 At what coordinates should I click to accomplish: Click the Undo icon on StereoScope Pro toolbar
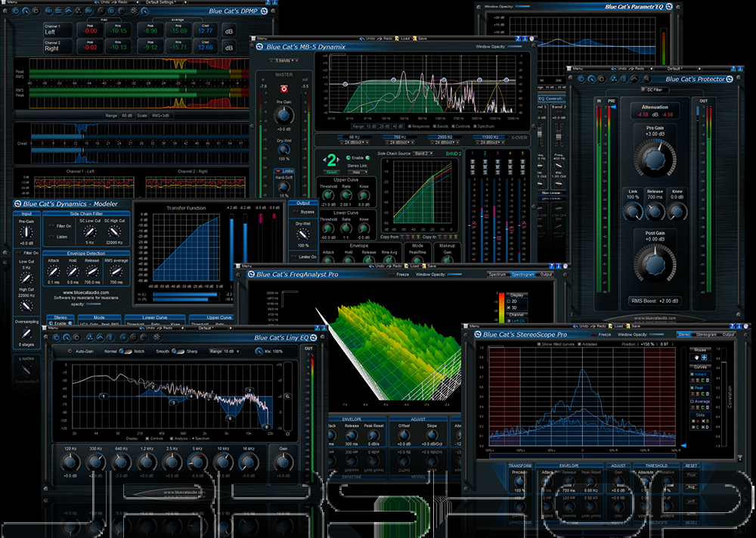(577, 325)
